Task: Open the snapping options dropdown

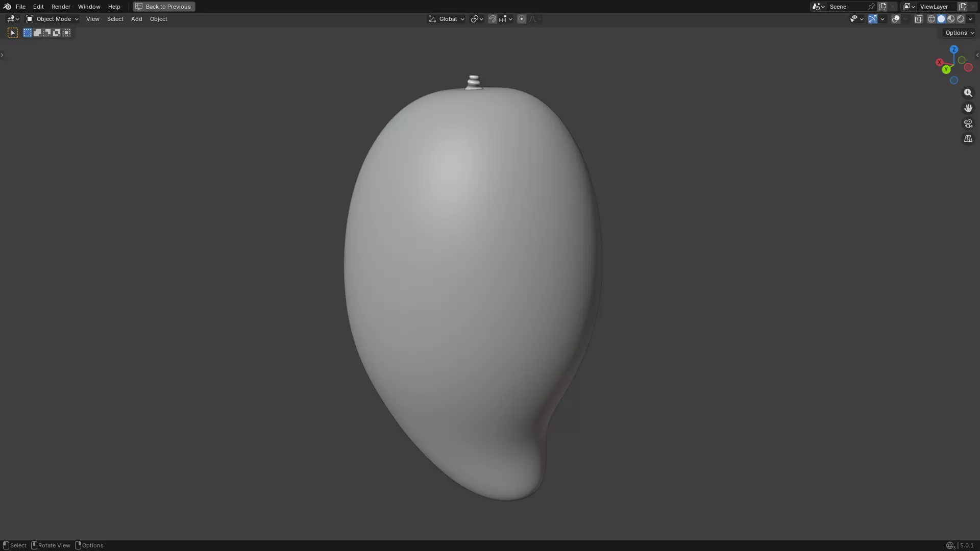Action: tap(506, 19)
